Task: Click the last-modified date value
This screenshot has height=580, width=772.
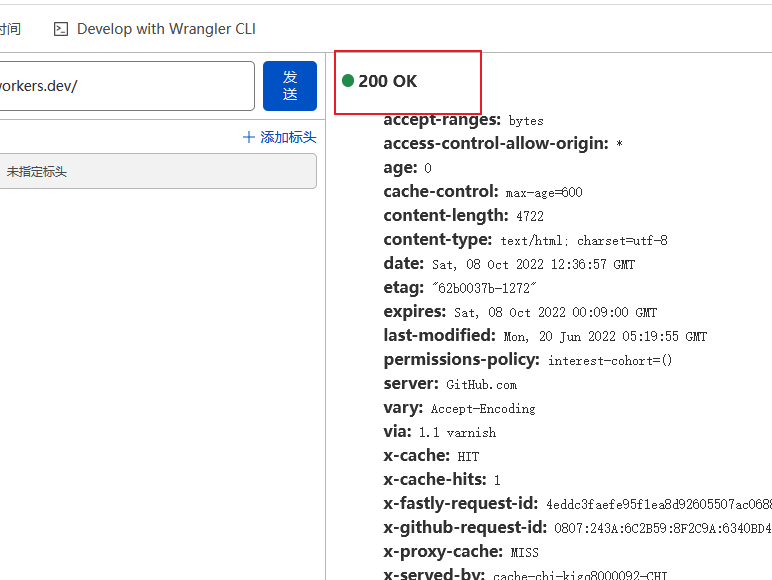Action: pyautogui.click(x=605, y=337)
